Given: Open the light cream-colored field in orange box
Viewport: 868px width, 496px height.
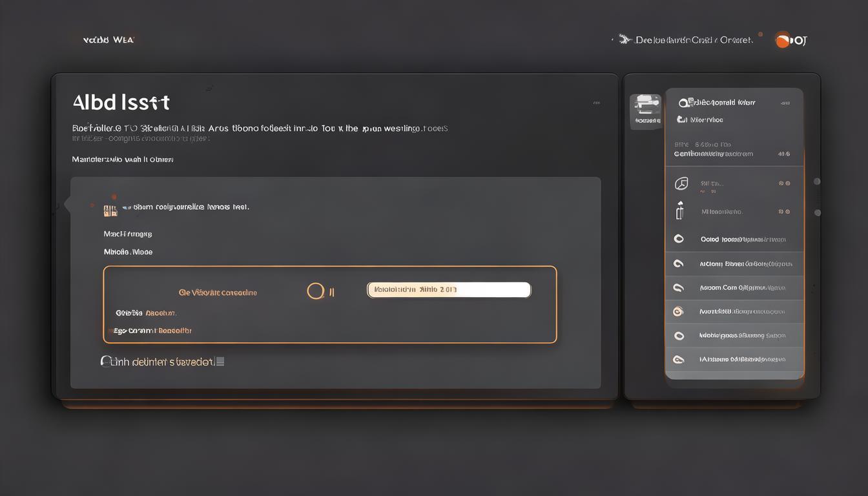Looking at the screenshot, I should [x=449, y=290].
